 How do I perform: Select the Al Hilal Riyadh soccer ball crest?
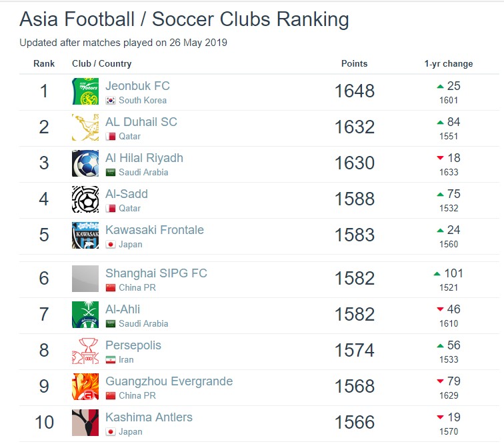click(85, 163)
